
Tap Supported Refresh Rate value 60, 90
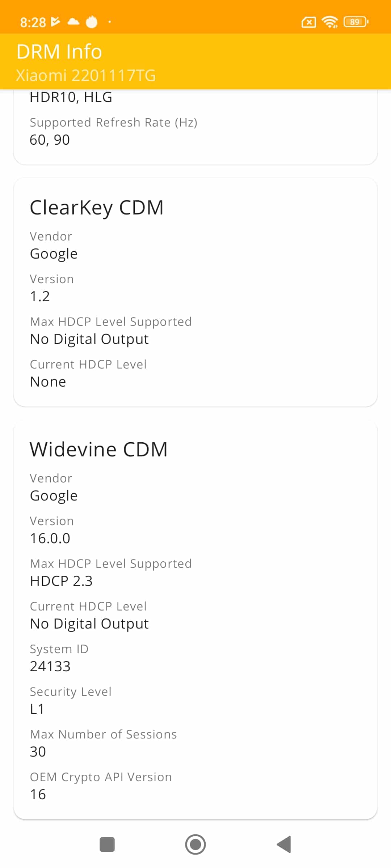tap(50, 140)
